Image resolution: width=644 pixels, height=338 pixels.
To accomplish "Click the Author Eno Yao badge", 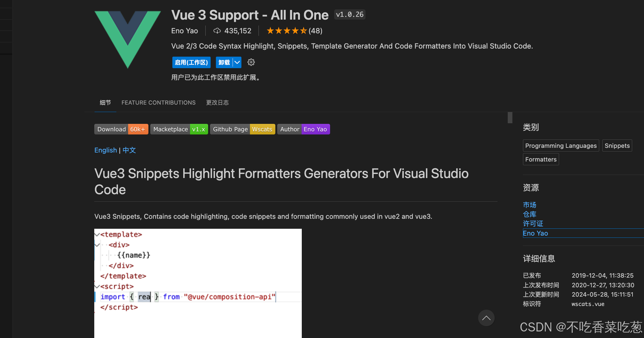I will (x=304, y=129).
